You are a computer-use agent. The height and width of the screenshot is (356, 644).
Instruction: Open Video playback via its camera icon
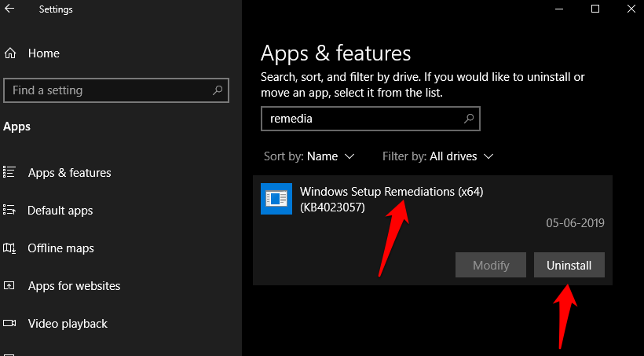point(10,323)
